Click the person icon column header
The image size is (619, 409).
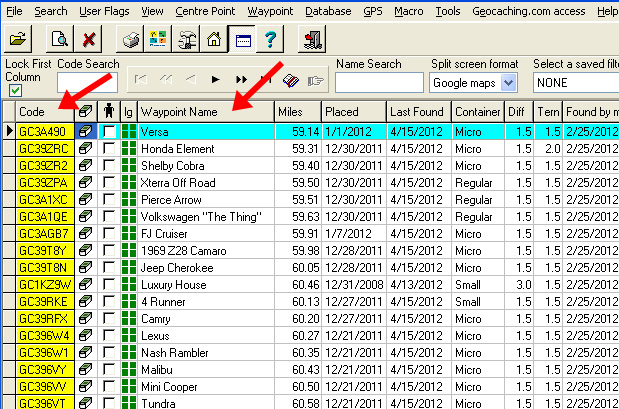(x=109, y=112)
